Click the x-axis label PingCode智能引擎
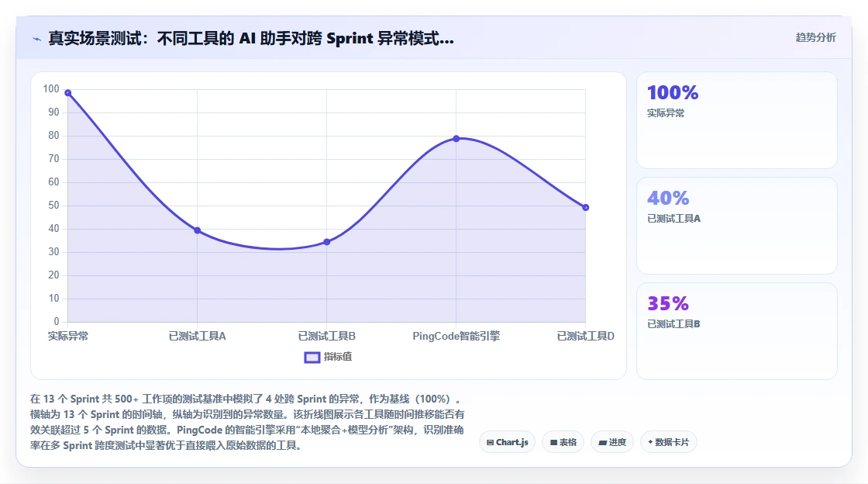868x484 pixels. point(456,336)
